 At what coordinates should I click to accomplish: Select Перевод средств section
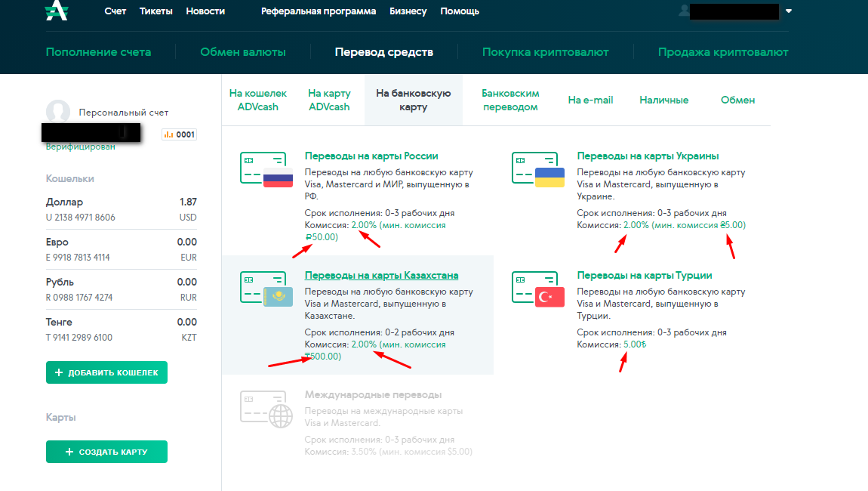tap(384, 52)
